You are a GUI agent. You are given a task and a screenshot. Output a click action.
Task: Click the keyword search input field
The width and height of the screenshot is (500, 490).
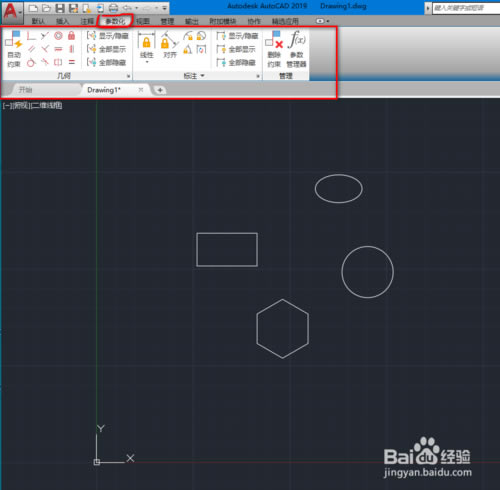click(x=466, y=8)
